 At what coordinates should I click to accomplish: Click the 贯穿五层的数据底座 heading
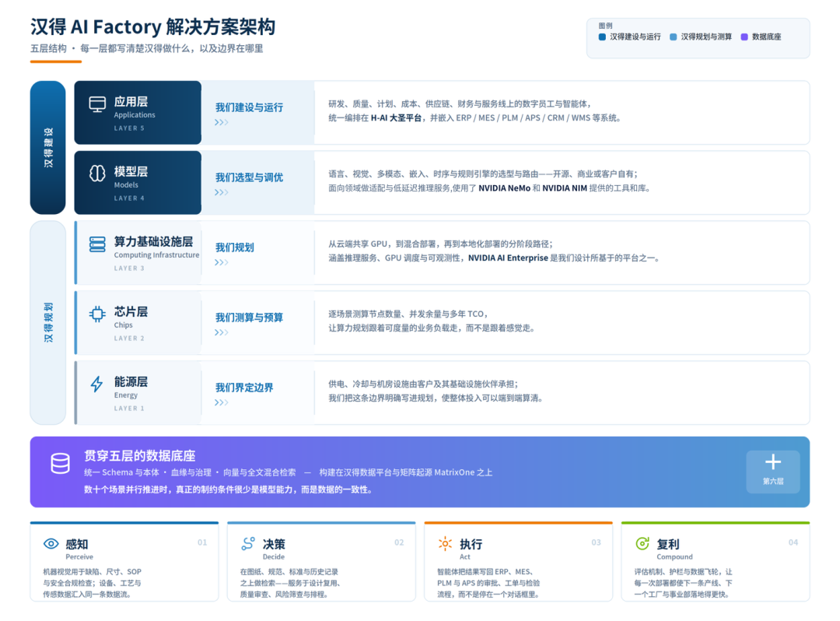click(139, 456)
